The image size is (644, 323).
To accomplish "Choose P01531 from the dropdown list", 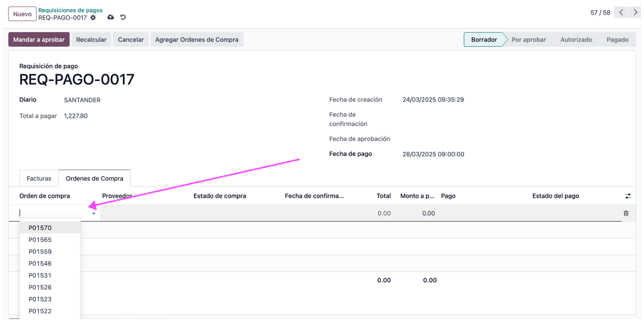I will 50,276.
